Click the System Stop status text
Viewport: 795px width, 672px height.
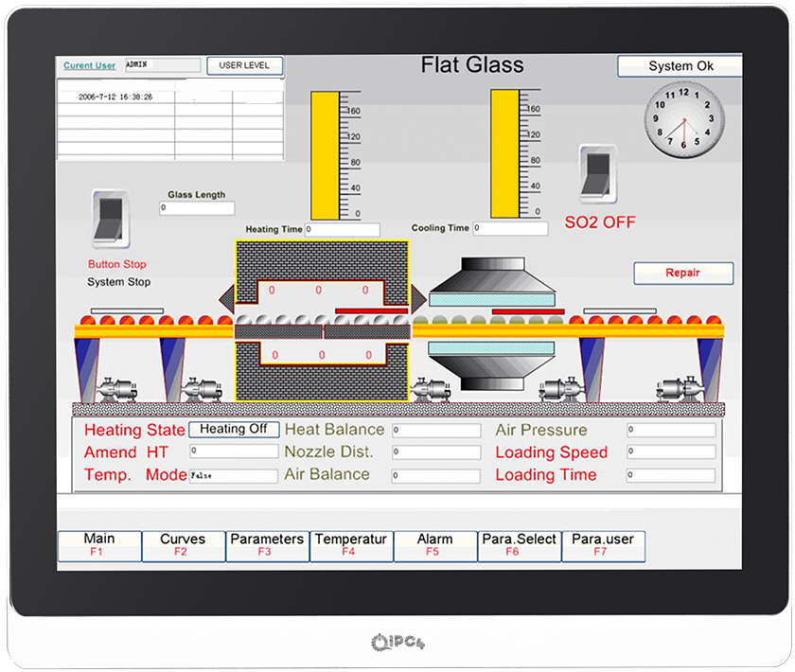[x=118, y=282]
